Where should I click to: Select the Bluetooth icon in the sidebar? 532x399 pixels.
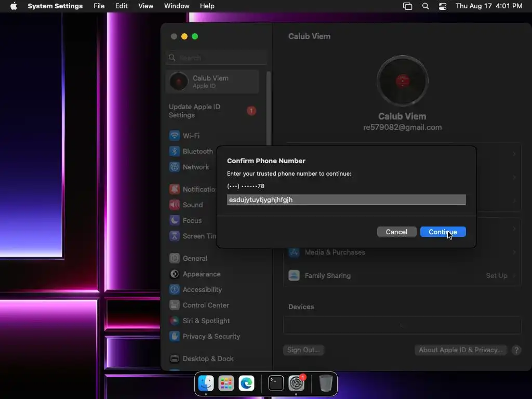click(x=175, y=151)
